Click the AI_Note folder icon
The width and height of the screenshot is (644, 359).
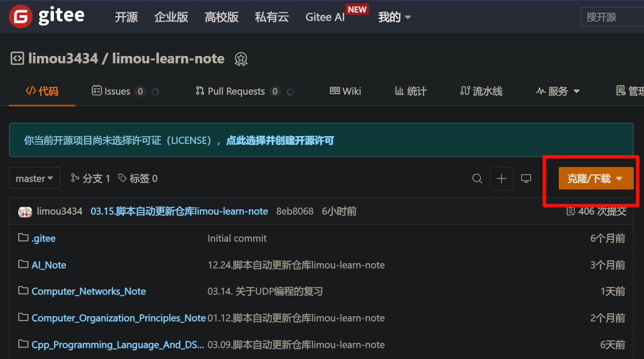(23, 264)
